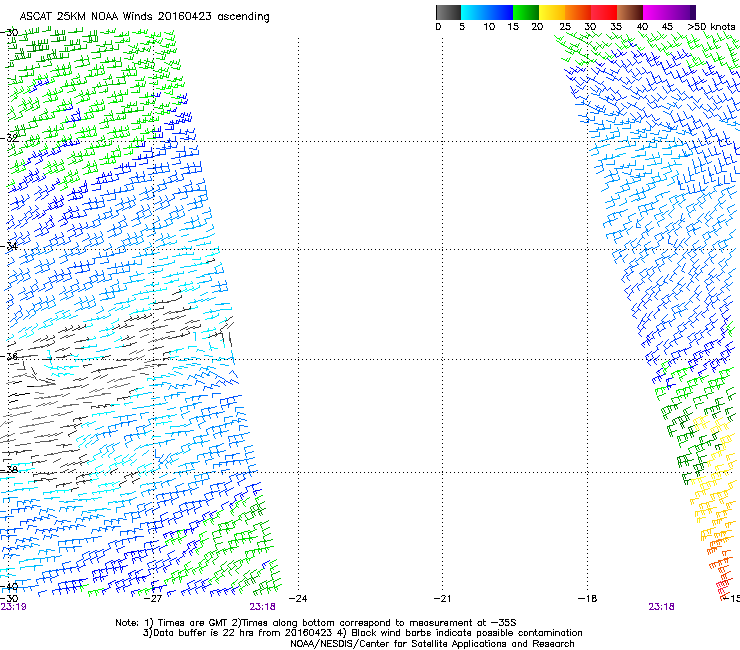
Task: Click the "20" label under the color bar
Action: point(537,27)
